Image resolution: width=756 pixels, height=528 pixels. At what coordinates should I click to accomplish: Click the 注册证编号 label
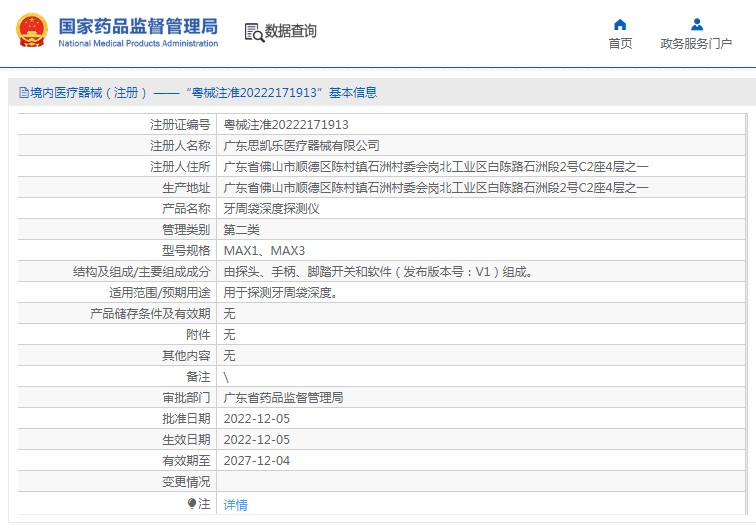tap(180, 125)
